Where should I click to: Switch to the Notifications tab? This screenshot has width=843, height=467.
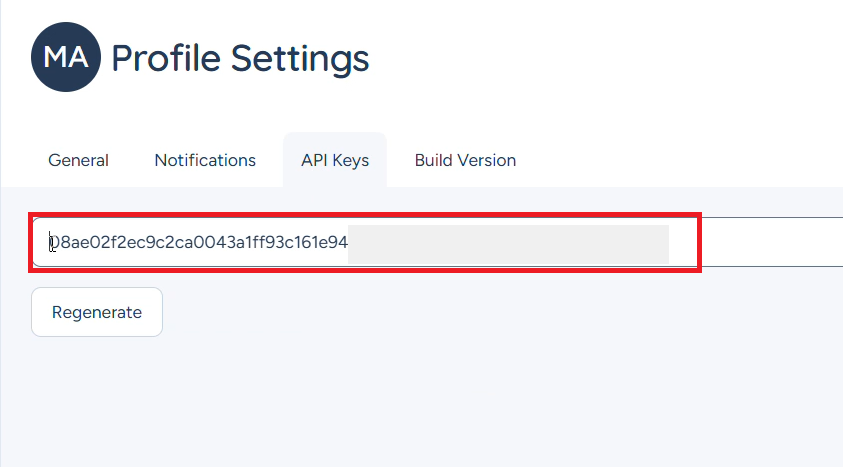pos(205,160)
